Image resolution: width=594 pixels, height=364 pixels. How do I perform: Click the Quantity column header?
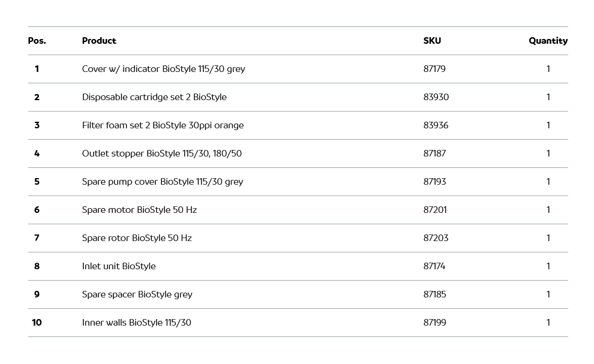pos(548,41)
